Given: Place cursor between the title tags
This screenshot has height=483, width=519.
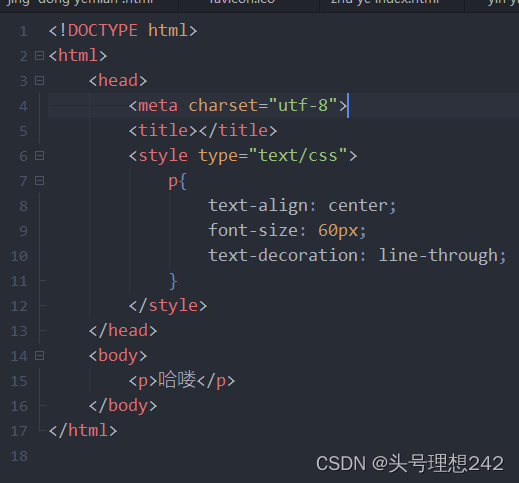Looking at the screenshot, I should tap(198, 131).
